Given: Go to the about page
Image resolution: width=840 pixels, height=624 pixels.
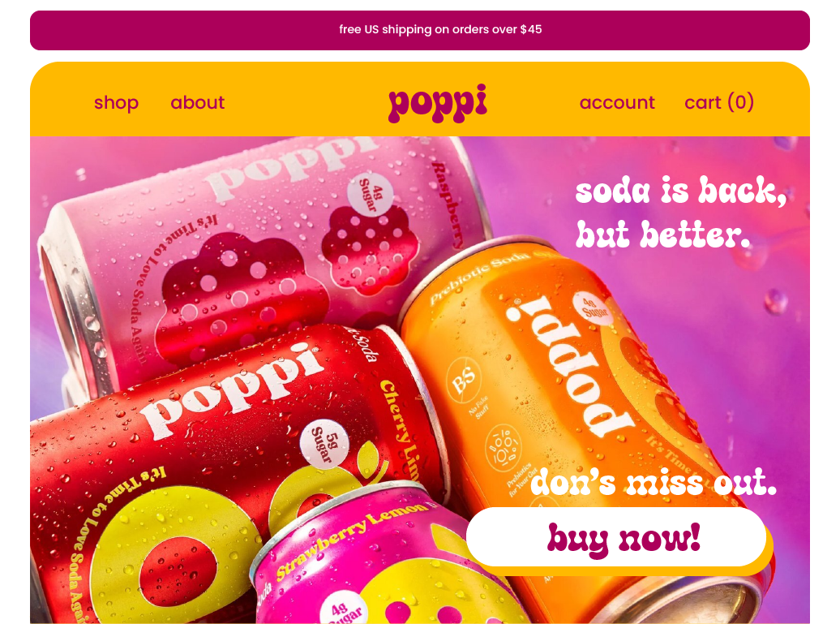Looking at the screenshot, I should [197, 102].
